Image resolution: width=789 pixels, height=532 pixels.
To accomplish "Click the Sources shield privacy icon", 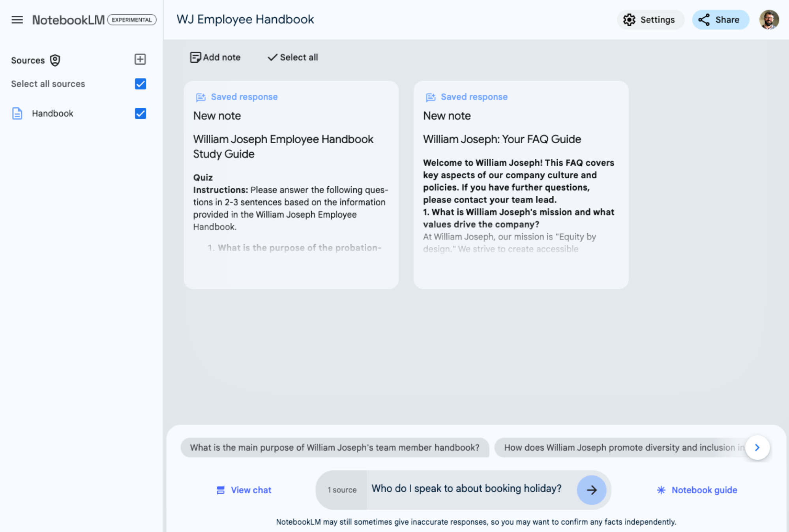I will tap(55, 60).
